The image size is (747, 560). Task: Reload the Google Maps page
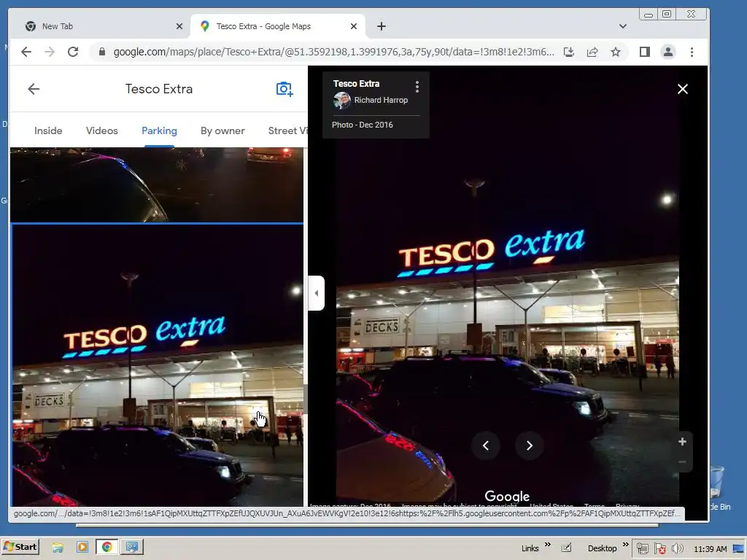[x=73, y=52]
